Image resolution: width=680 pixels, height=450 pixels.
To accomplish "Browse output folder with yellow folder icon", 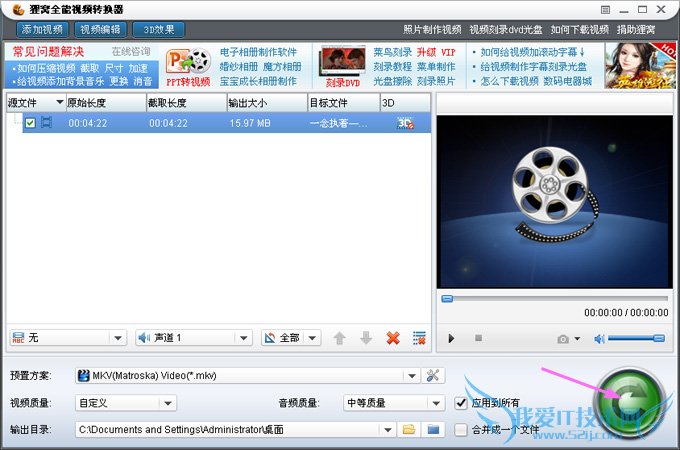I will (408, 429).
